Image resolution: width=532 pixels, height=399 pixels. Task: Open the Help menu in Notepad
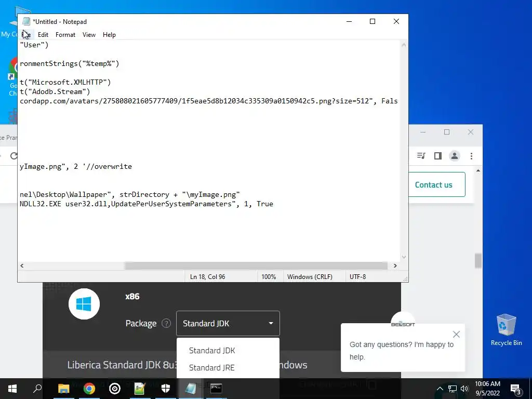pyautogui.click(x=109, y=35)
